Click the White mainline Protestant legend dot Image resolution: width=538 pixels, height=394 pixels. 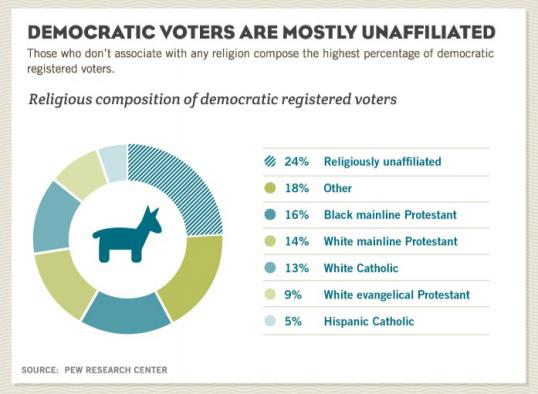[x=270, y=241]
